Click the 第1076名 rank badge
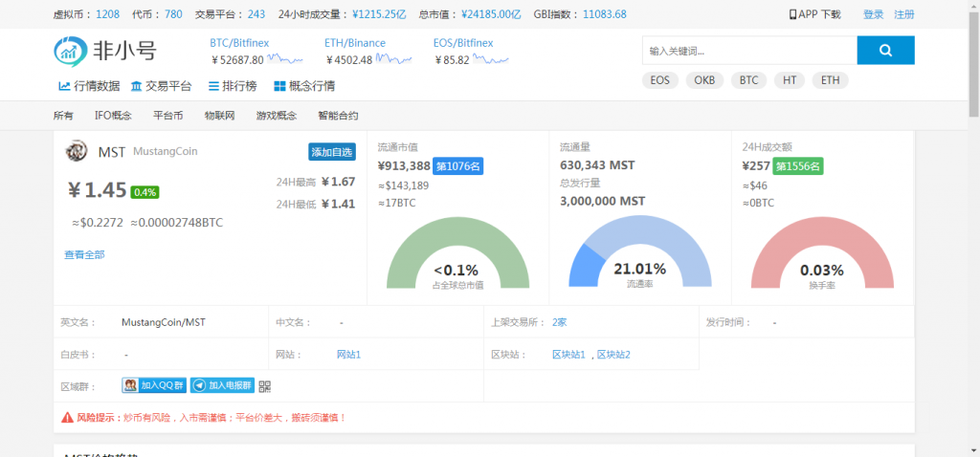 click(457, 166)
